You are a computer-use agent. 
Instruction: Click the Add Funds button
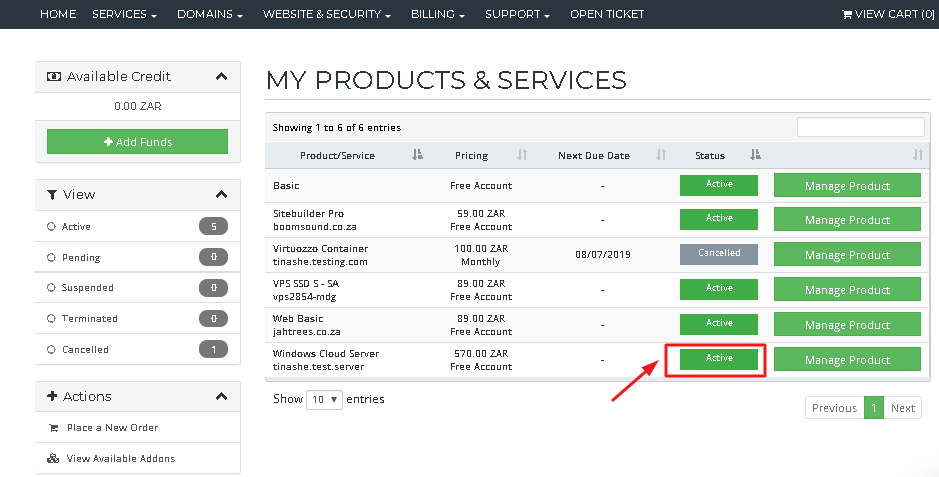[138, 142]
